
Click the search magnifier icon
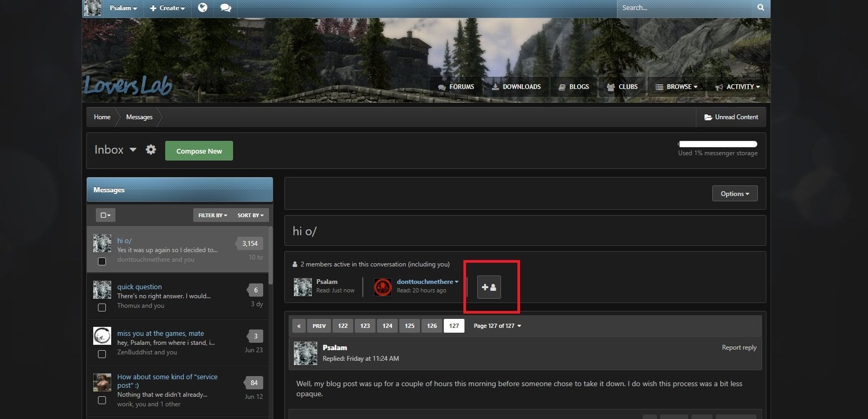tap(760, 8)
